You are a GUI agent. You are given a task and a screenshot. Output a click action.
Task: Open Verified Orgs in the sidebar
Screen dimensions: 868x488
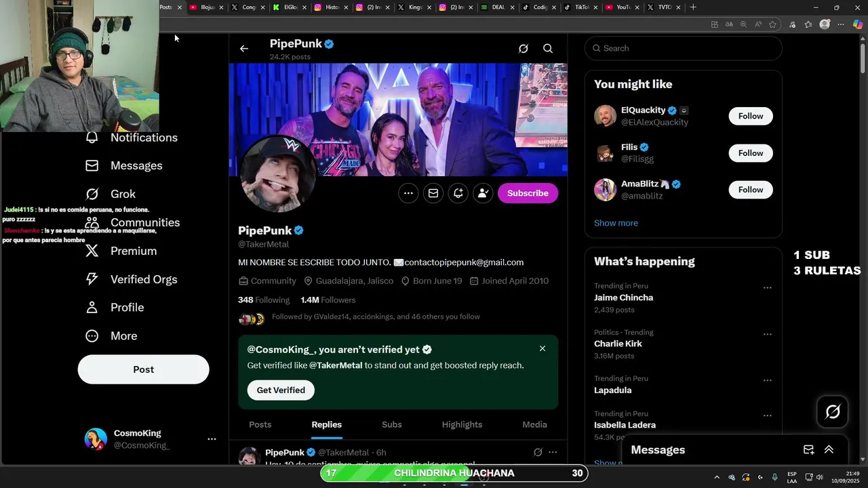132,279
